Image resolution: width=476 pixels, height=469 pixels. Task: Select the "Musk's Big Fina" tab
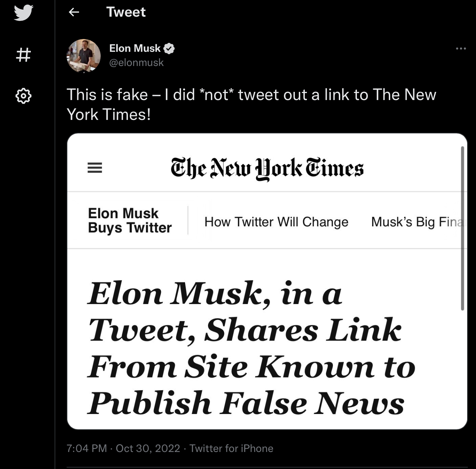pyautogui.click(x=417, y=222)
